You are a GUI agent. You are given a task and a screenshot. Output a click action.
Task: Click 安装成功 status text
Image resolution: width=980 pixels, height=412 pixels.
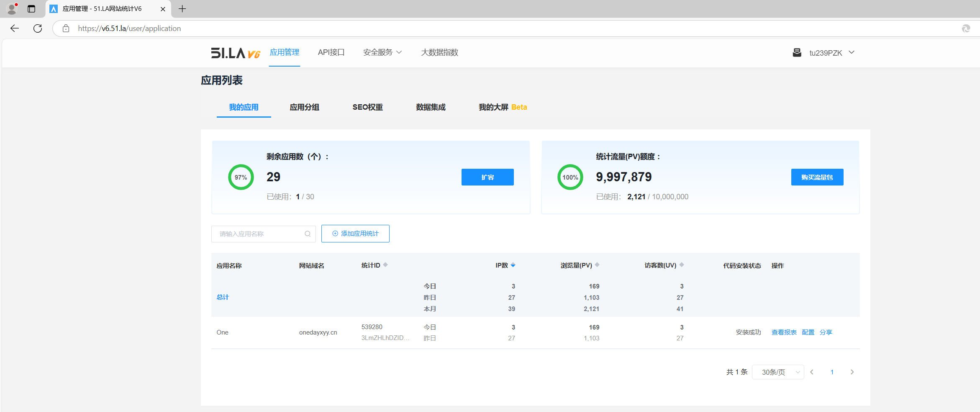[x=748, y=332]
